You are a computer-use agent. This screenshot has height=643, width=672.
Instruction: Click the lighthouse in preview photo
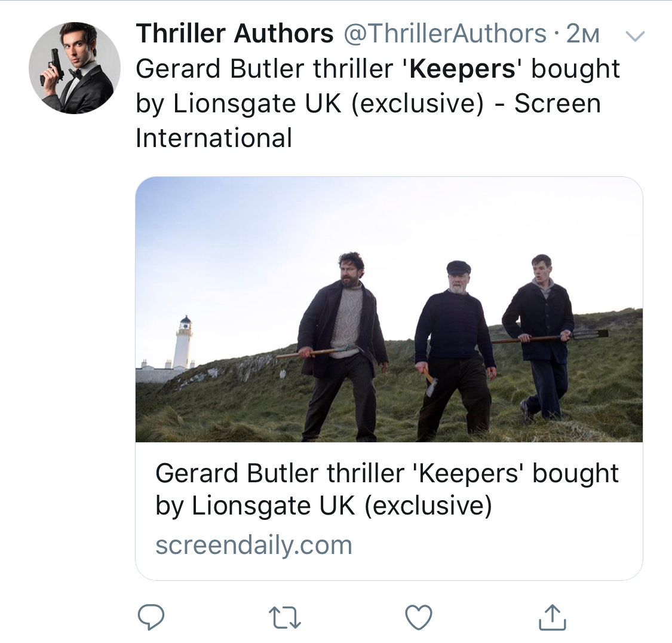click(x=184, y=342)
